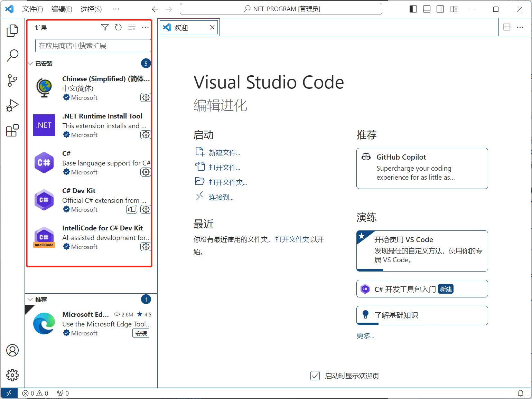
Task: Click the extension marketplace search box
Action: (x=93, y=46)
